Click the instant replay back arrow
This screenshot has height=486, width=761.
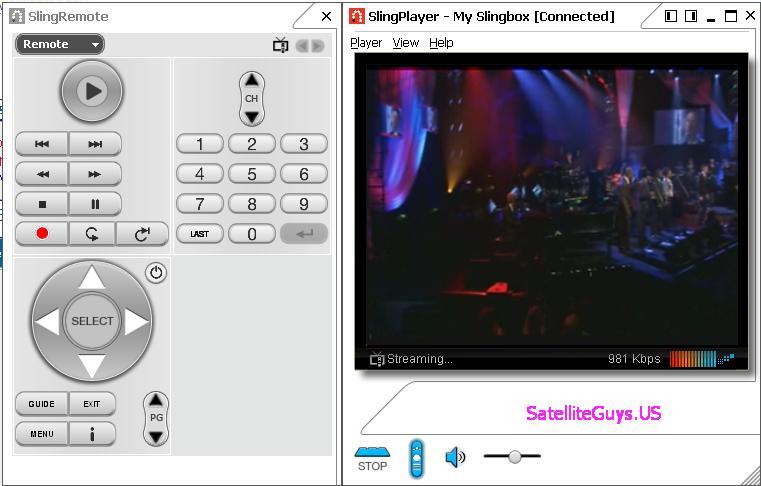[92, 234]
